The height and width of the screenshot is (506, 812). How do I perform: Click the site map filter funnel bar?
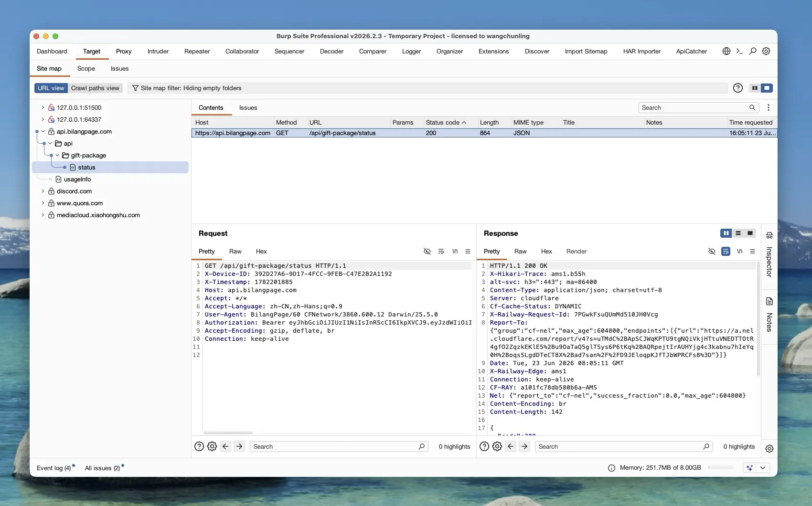[427, 88]
